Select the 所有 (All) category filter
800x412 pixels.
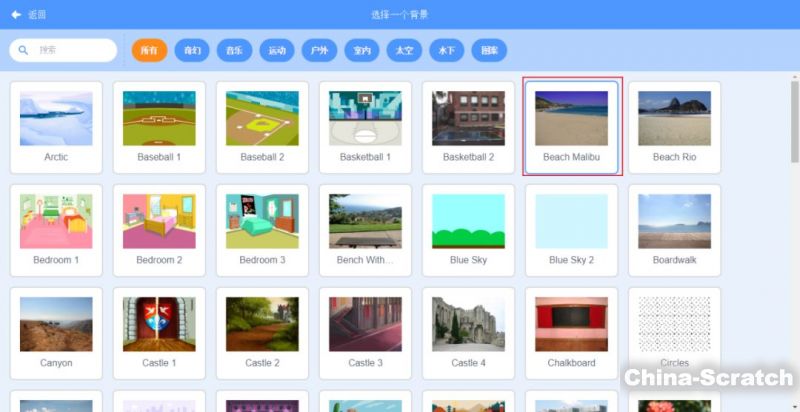(148, 49)
